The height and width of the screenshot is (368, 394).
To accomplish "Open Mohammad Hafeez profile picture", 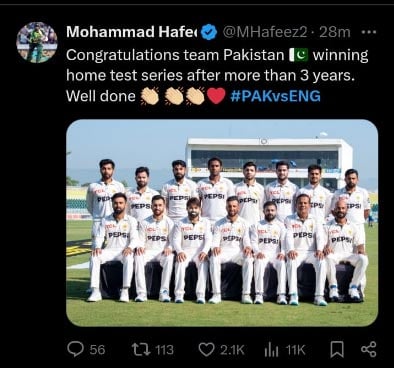I will pyautogui.click(x=37, y=42).
